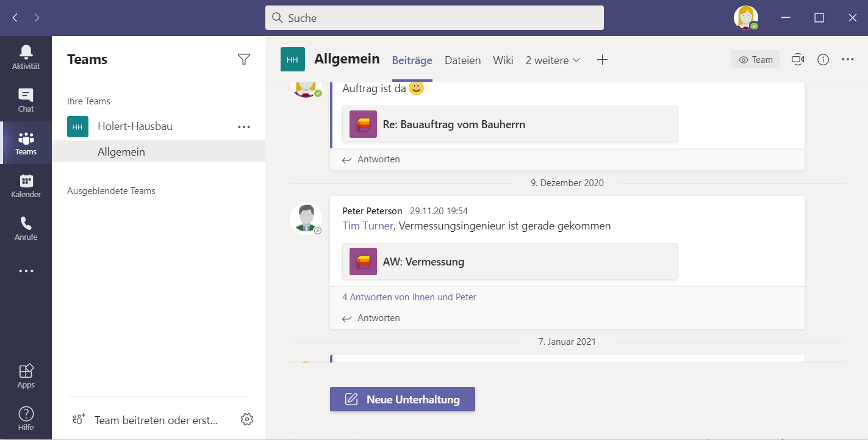The image size is (868, 440).
Task: Click the 29.11.20 19:54 timestamp
Action: (x=439, y=211)
